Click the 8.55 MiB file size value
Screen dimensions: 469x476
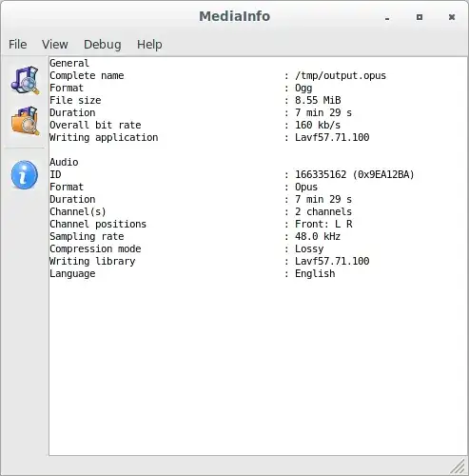pyautogui.click(x=318, y=100)
